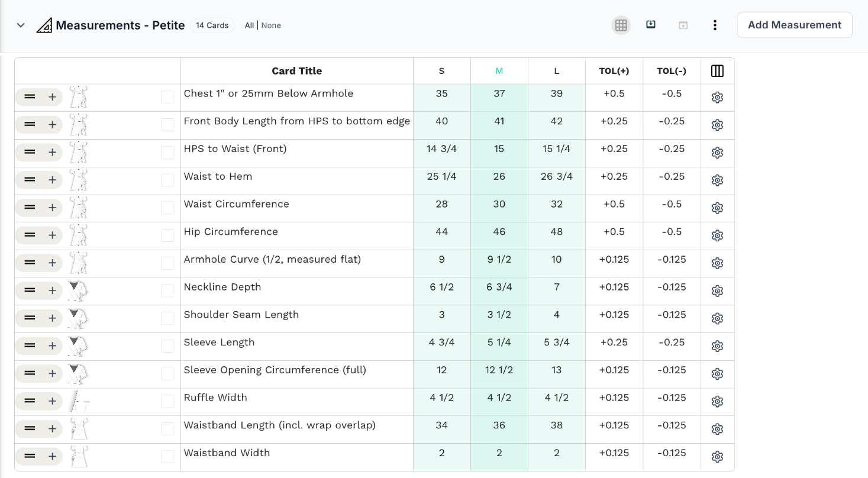Click the Shoulder Seam Length sketch thumbnail

click(77, 318)
